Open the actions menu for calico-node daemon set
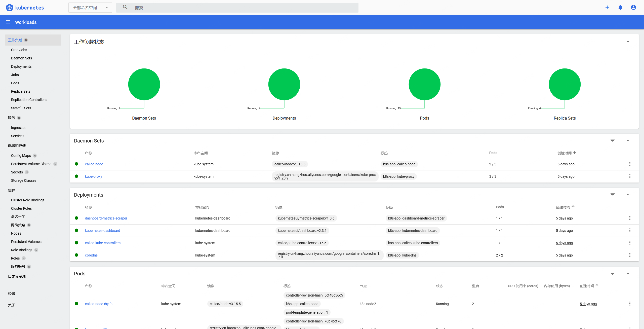The width and height of the screenshot is (644, 329). pos(630,164)
